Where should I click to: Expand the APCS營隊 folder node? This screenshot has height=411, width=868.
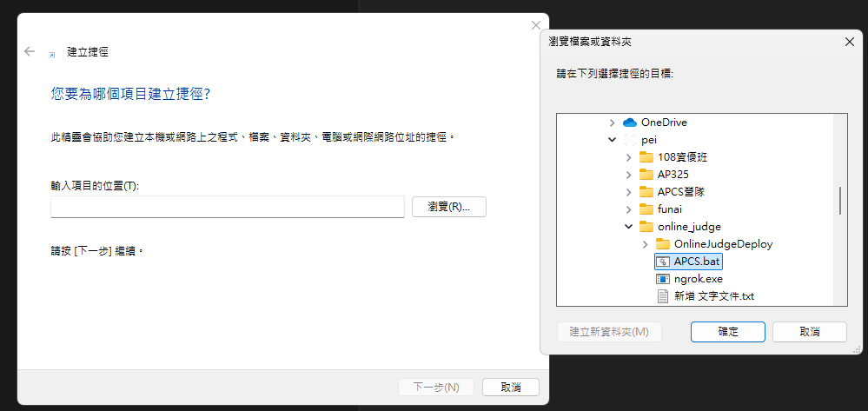click(628, 192)
